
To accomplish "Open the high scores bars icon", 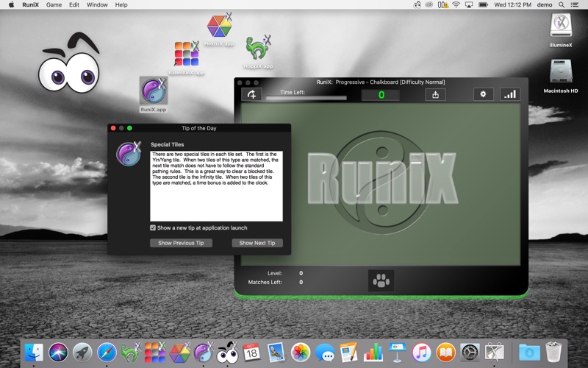I will pyautogui.click(x=510, y=94).
